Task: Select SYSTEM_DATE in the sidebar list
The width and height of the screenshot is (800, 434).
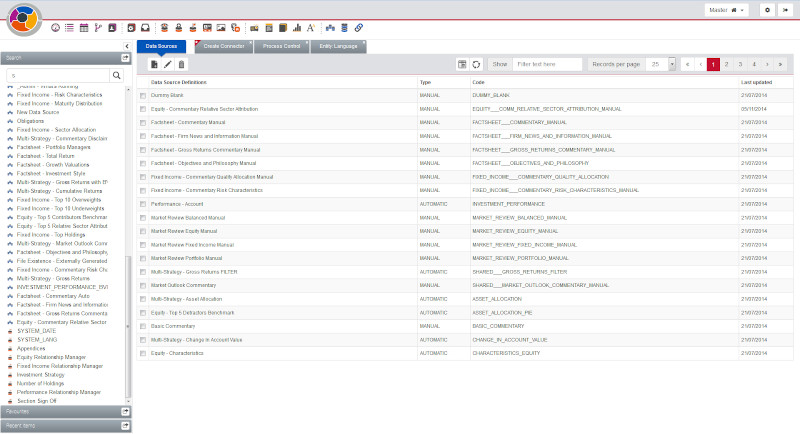Action: (x=37, y=331)
